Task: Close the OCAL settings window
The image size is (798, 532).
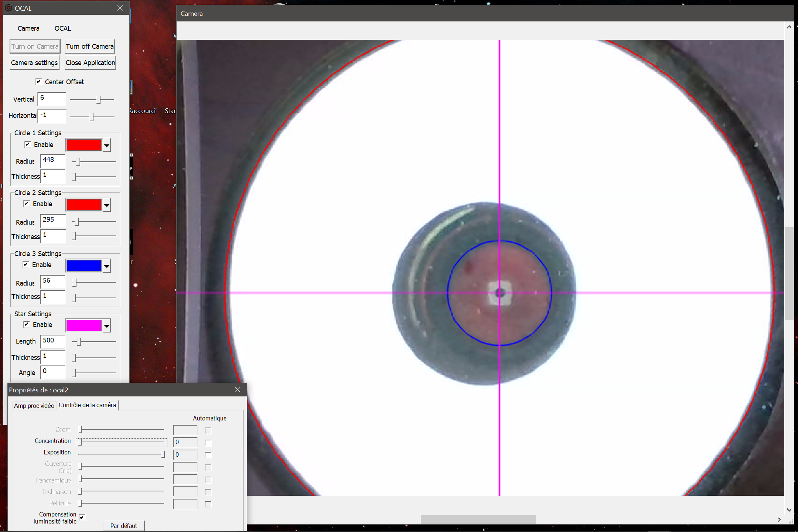Action: click(120, 8)
